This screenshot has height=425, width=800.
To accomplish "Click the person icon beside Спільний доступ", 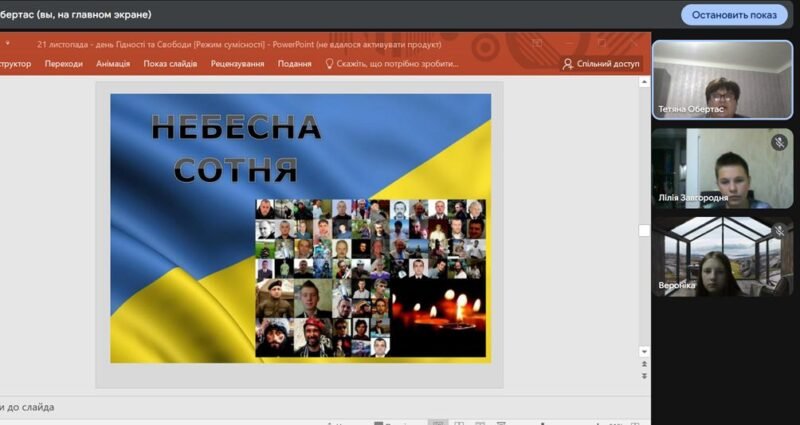I will [x=568, y=64].
